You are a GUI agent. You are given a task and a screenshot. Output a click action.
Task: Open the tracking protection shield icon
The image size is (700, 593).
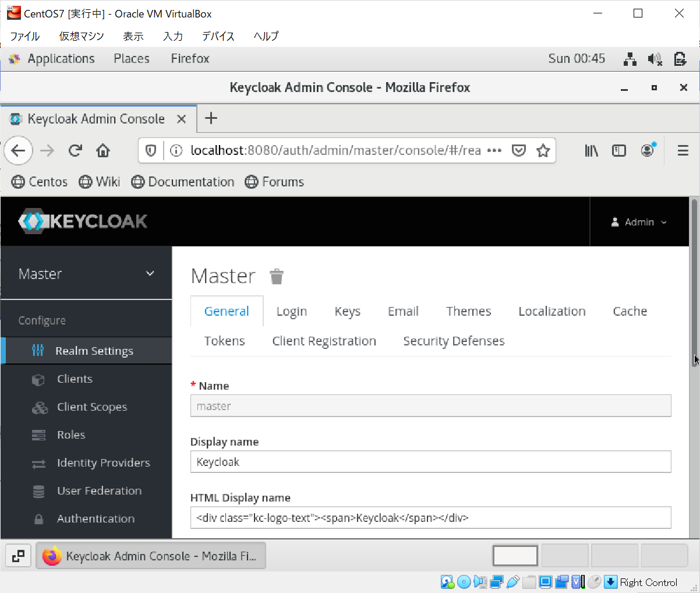click(x=151, y=151)
